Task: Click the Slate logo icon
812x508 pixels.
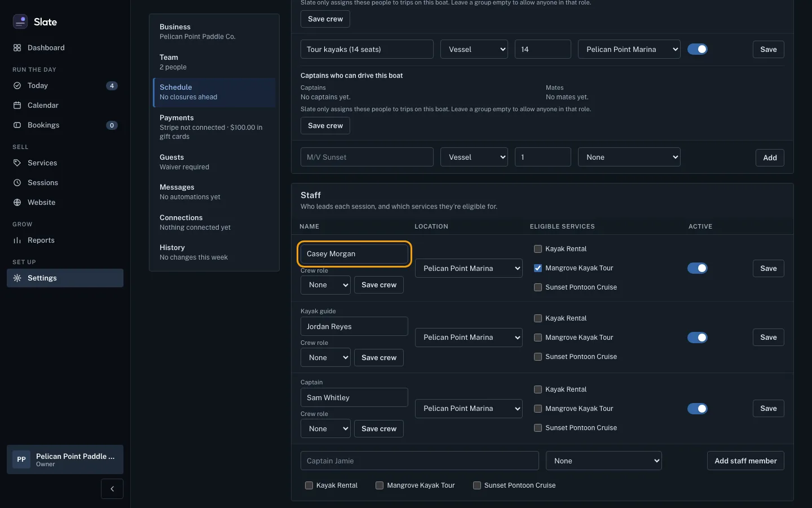Action: coord(20,21)
